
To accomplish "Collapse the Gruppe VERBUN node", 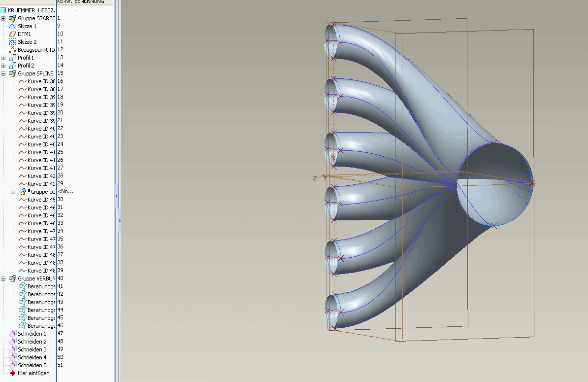I will [x=3, y=278].
